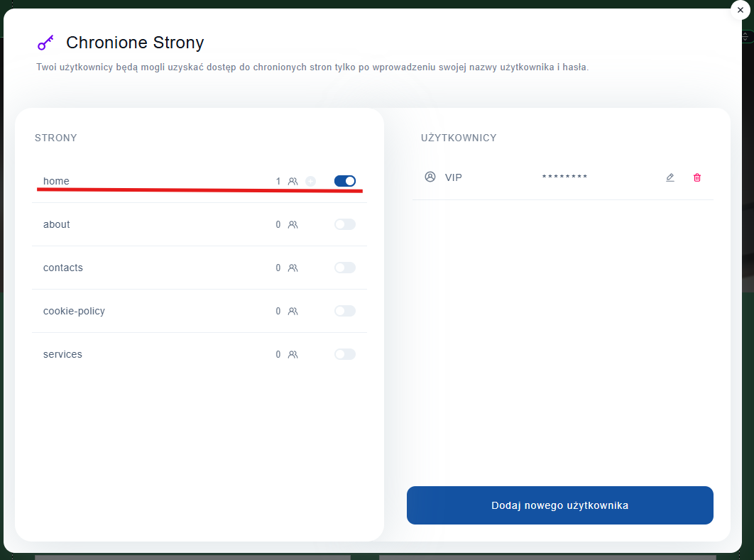Enable protection for cookie-policy page
Image resolution: width=754 pixels, height=560 pixels.
pos(345,311)
